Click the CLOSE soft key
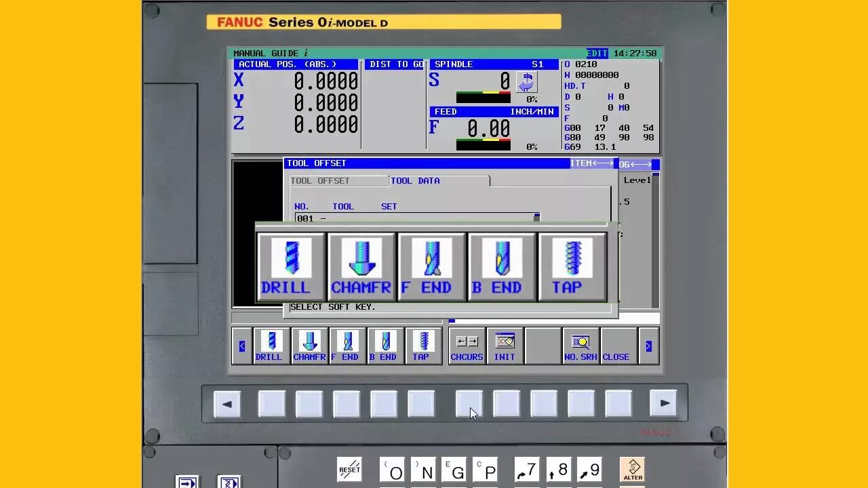Viewport: 868px width, 488px height. point(618,346)
